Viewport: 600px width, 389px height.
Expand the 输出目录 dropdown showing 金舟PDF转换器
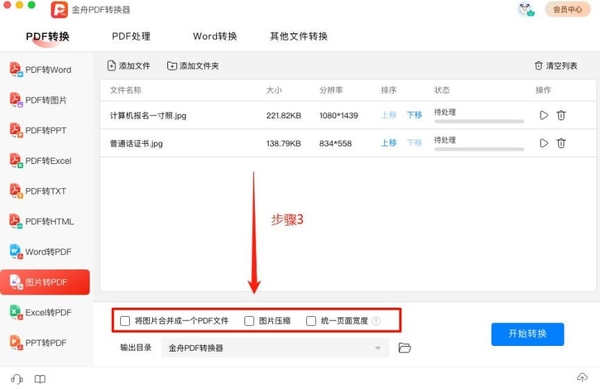[275, 348]
